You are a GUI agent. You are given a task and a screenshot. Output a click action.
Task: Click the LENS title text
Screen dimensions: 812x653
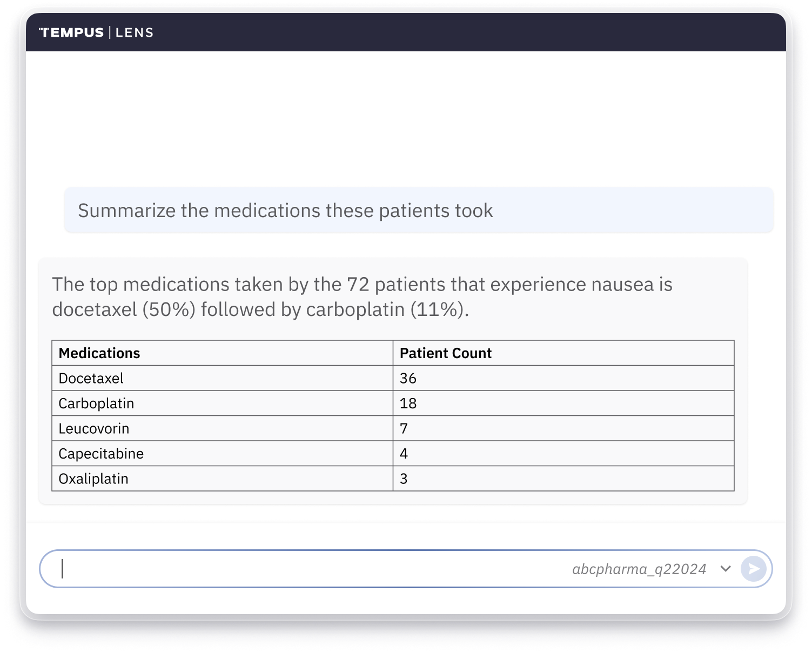[x=135, y=32]
